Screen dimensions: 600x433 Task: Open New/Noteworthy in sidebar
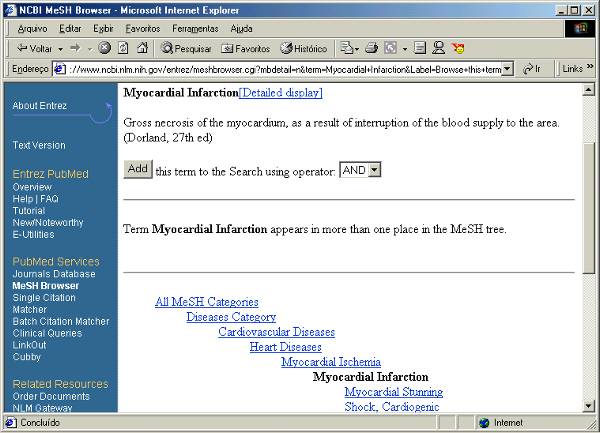pyautogui.click(x=48, y=223)
